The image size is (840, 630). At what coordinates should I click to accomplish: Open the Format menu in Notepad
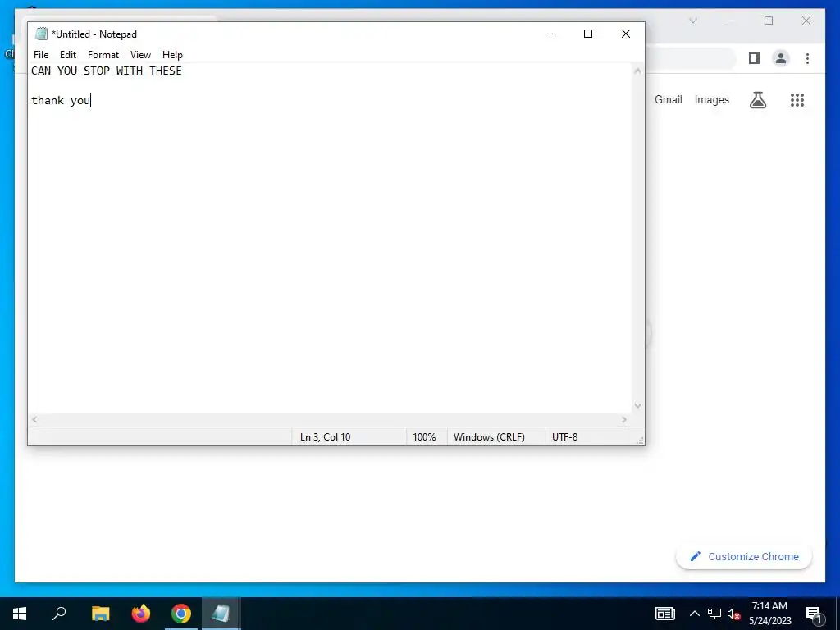click(x=103, y=55)
